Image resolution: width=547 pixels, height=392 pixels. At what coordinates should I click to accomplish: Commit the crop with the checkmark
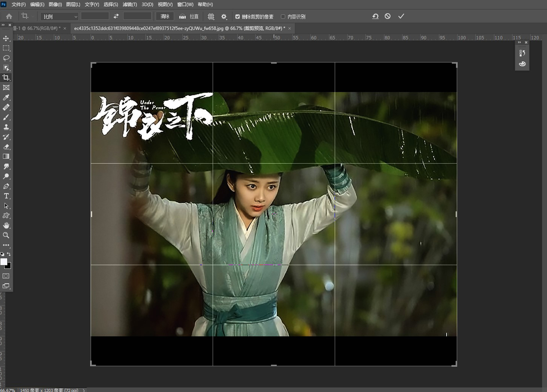401,16
